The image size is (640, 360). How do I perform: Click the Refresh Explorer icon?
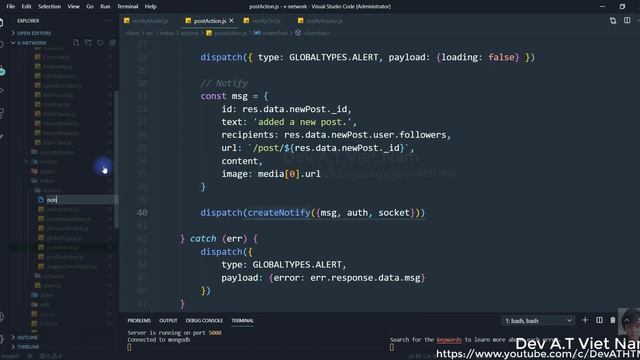pyautogui.click(x=100, y=42)
